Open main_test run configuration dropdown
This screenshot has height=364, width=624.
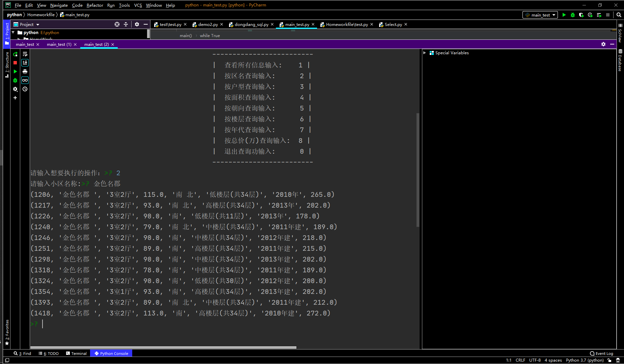(540, 15)
